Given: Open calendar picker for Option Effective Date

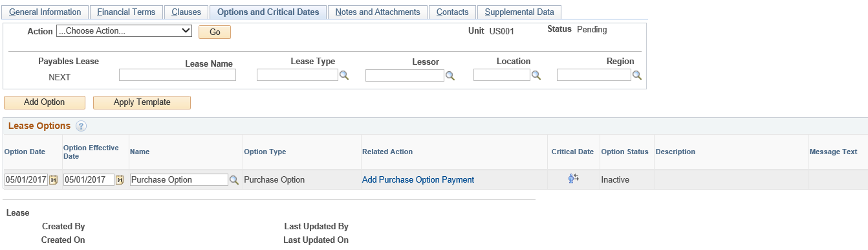Looking at the screenshot, I should tap(120, 180).
